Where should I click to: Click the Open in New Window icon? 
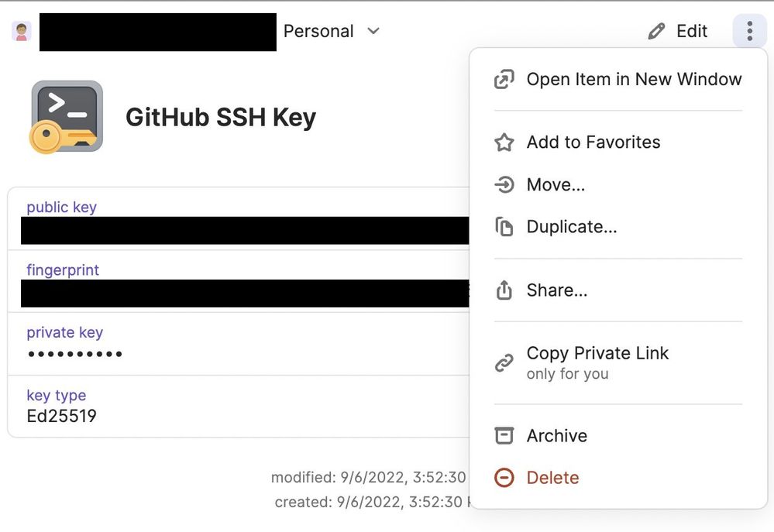(x=504, y=79)
